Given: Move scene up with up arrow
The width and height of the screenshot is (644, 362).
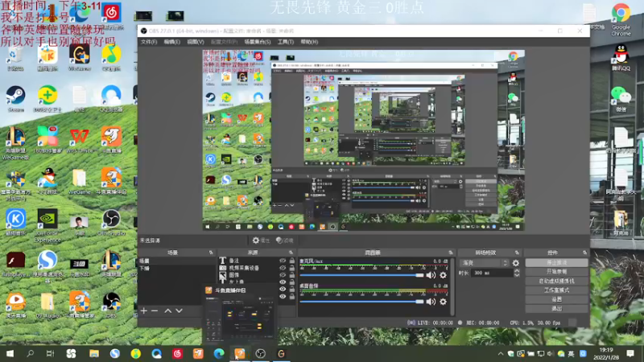Looking at the screenshot, I should pyautogui.click(x=168, y=311).
